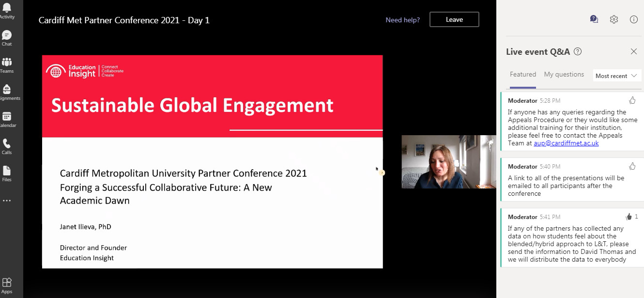
Task: Toggle the Q&A panel icon
Action: click(x=594, y=19)
